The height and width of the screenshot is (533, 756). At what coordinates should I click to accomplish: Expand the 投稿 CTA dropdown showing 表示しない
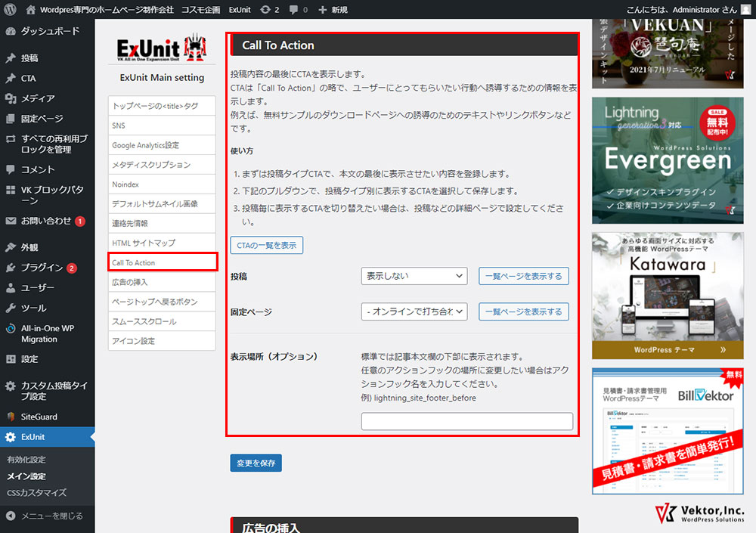(x=414, y=276)
